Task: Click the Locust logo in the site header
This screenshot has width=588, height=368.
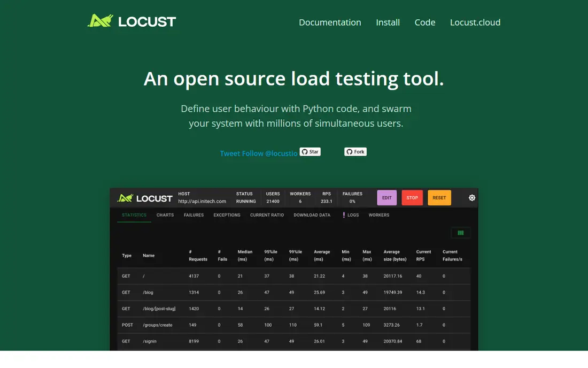Action: (x=131, y=21)
